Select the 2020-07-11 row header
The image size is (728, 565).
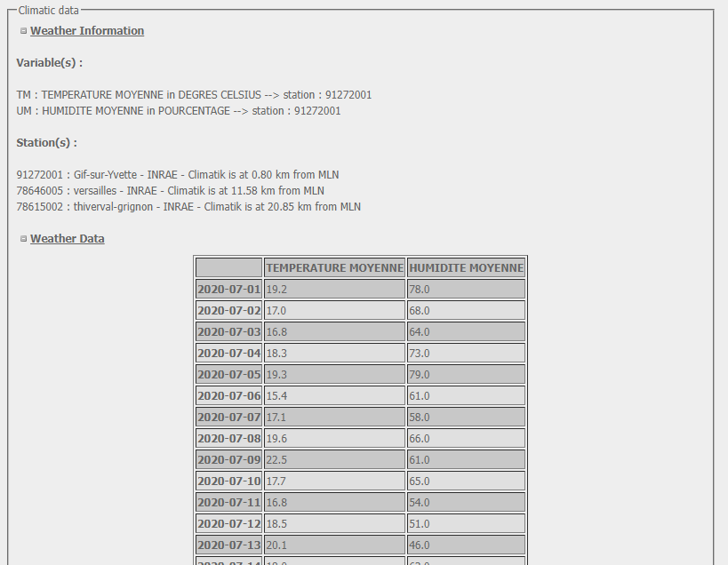point(229,503)
